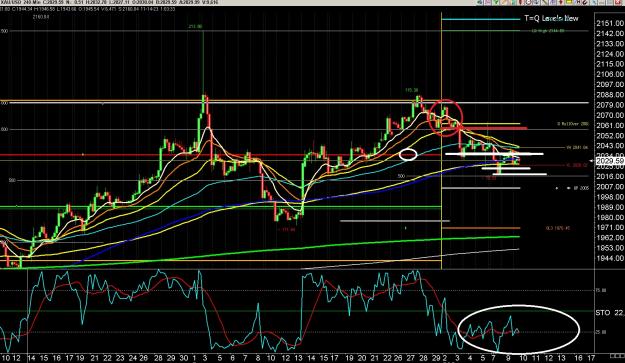Select the 1971.00 price level label

(610, 228)
